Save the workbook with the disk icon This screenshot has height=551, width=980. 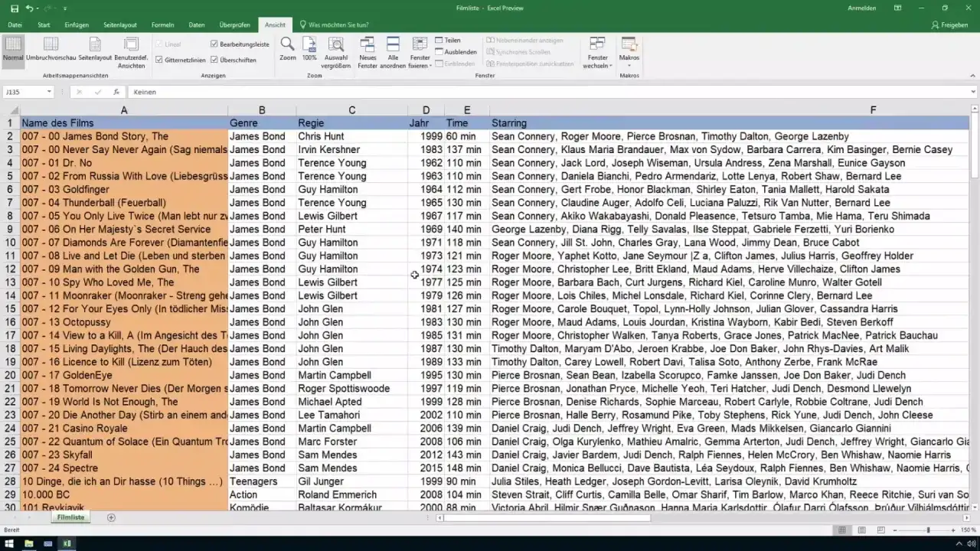[x=12, y=8]
